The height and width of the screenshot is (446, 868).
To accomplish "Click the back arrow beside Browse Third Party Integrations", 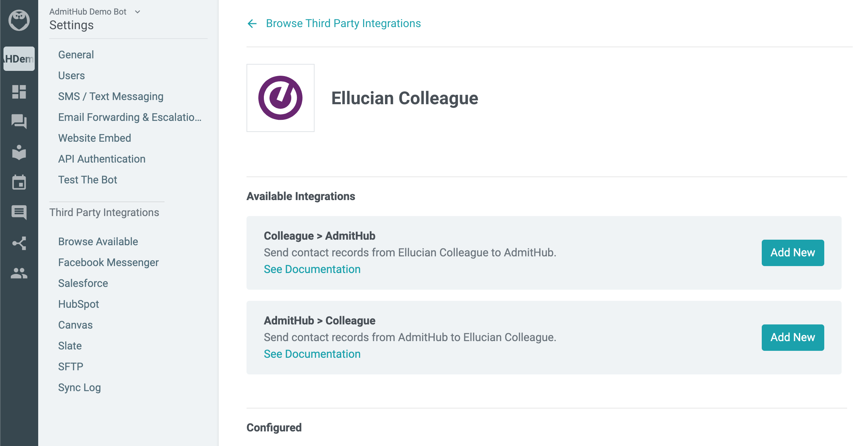I will click(252, 24).
